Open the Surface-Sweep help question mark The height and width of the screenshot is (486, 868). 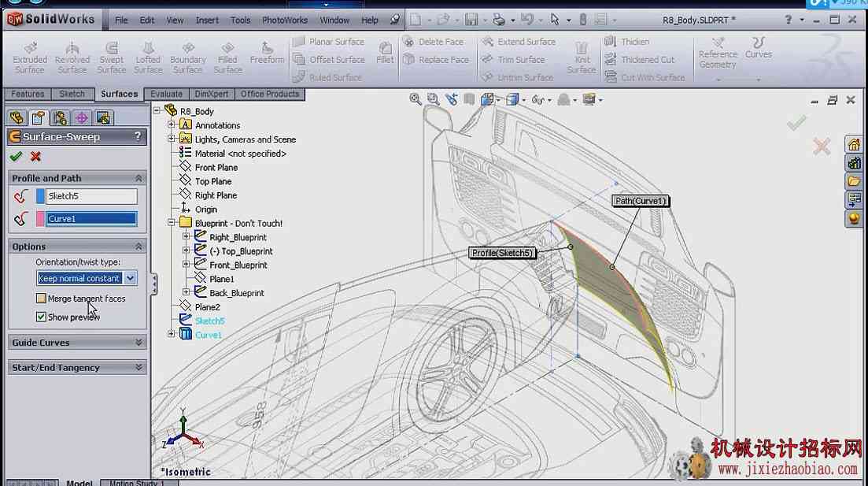tap(138, 136)
